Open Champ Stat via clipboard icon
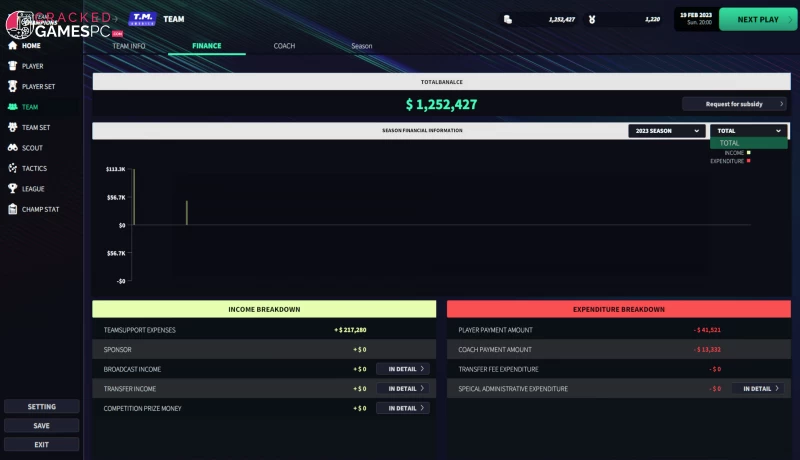Image resolution: width=800 pixels, height=460 pixels. pos(12,209)
